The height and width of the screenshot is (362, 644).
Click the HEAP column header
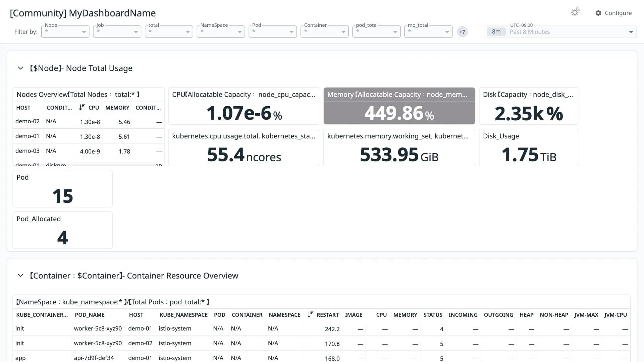click(526, 315)
